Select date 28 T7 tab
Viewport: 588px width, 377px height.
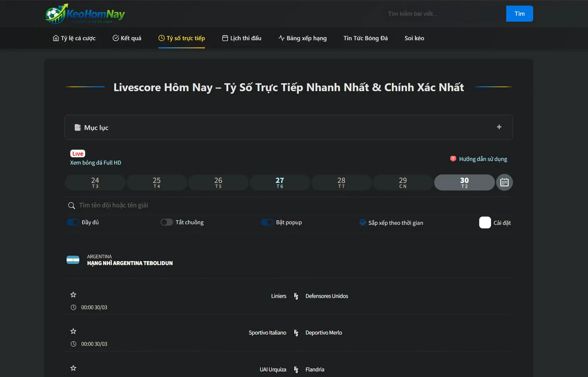341,182
